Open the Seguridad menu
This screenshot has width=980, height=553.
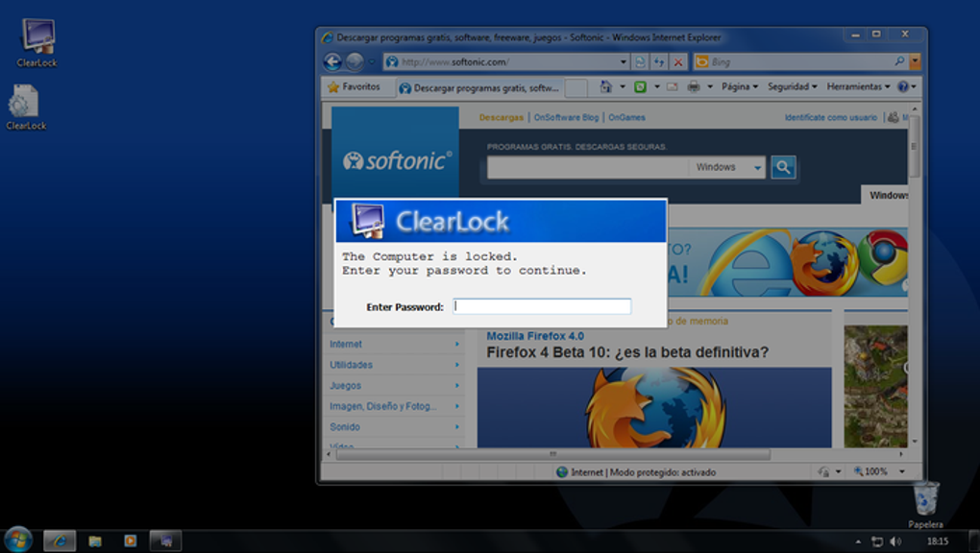click(x=792, y=86)
